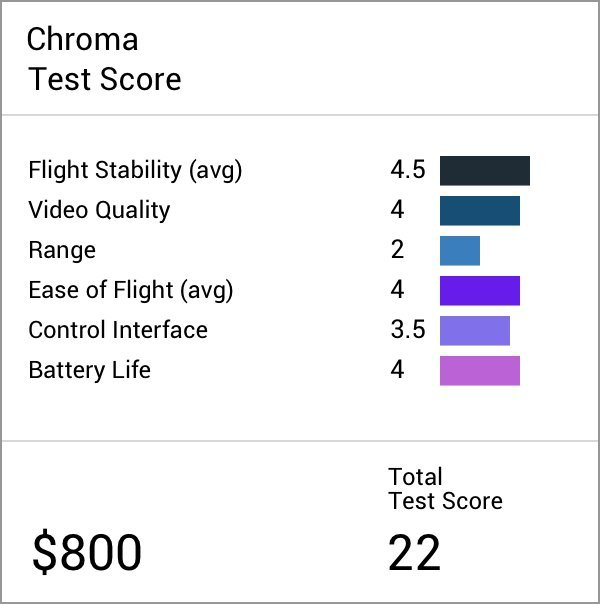Click the Chroma Test Score title
This screenshot has height=604, width=600.
click(104, 59)
